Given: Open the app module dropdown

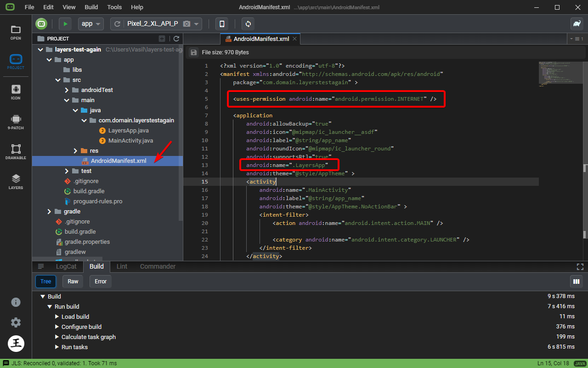Looking at the screenshot, I should tap(91, 24).
